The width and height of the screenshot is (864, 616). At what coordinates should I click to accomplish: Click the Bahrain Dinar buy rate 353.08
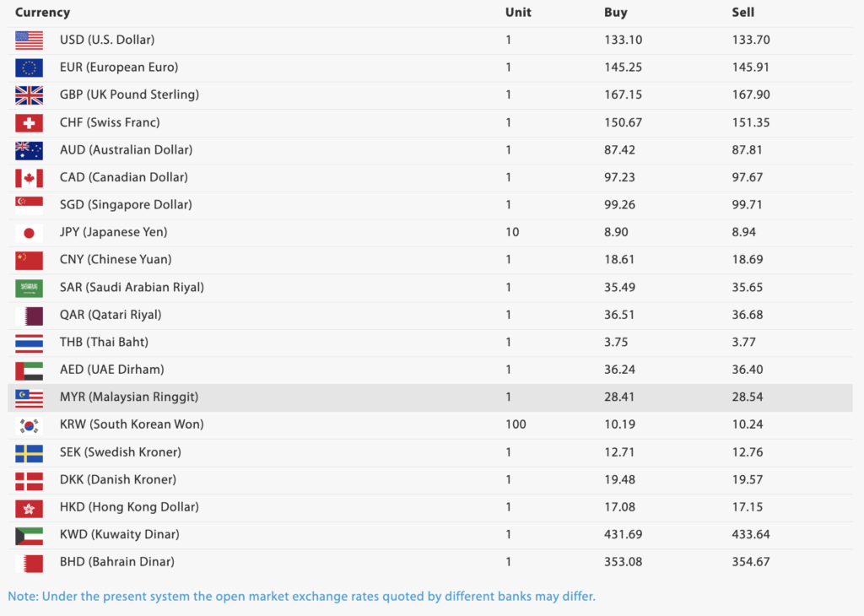point(623,562)
